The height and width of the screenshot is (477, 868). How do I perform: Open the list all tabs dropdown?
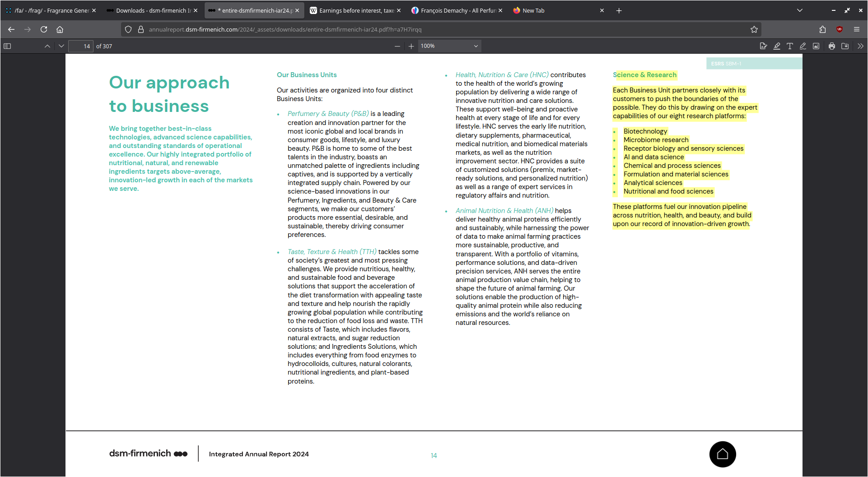coord(800,10)
